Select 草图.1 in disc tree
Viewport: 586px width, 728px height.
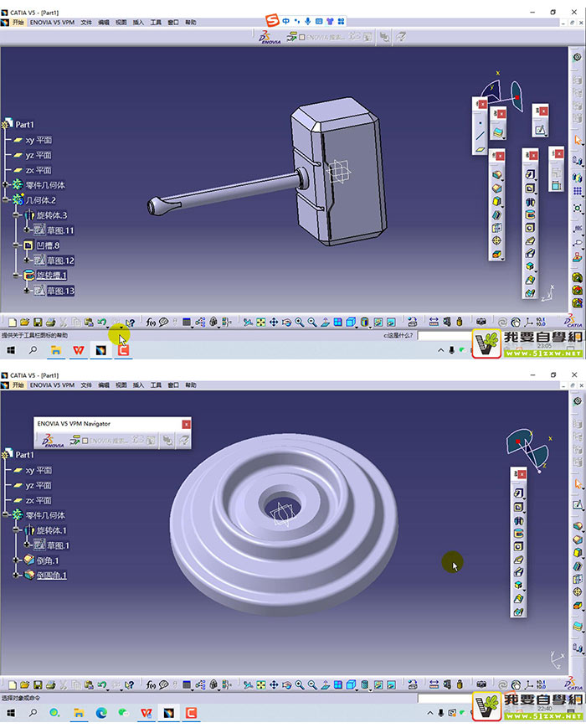tap(58, 545)
